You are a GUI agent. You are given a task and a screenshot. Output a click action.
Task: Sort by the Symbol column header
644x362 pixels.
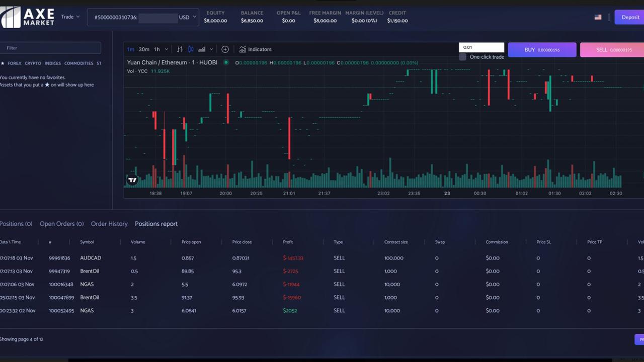click(87, 242)
